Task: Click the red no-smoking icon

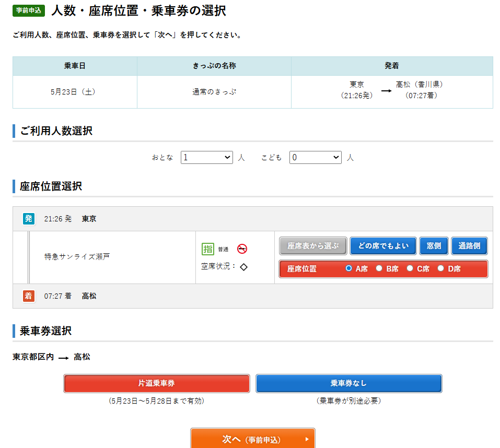Action: click(242, 249)
